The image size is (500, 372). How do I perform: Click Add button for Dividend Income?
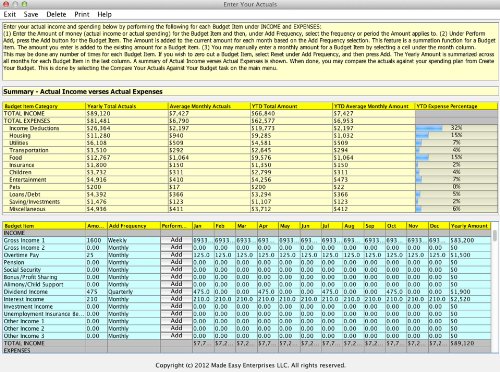click(176, 291)
